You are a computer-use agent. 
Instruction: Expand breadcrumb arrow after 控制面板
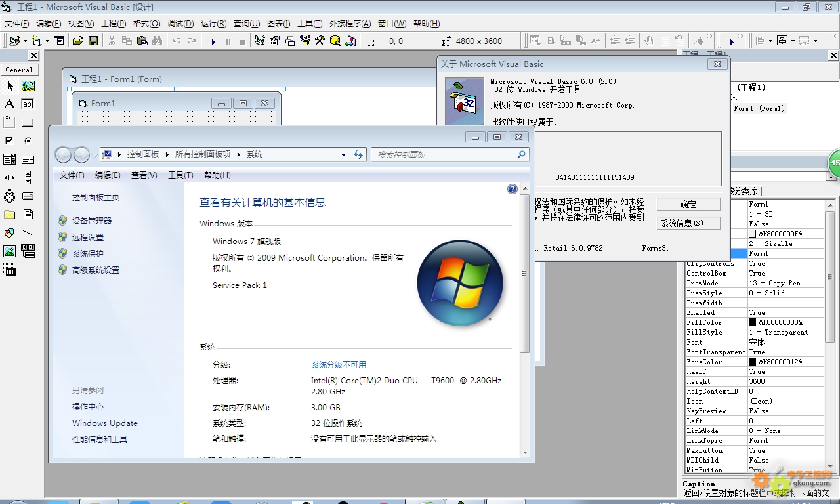click(167, 154)
